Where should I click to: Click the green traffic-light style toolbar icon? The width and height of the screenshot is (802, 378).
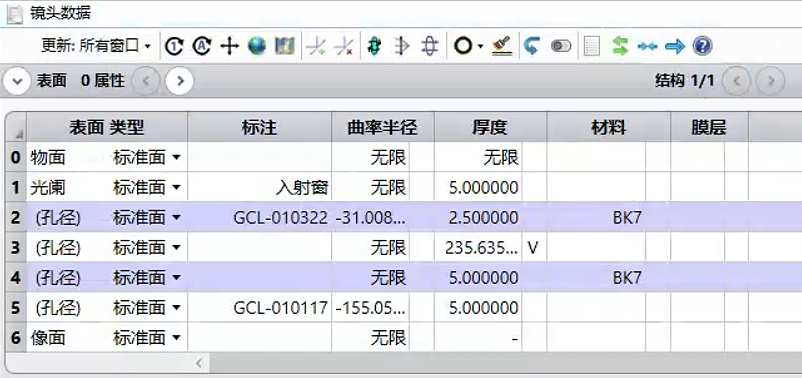(x=374, y=47)
